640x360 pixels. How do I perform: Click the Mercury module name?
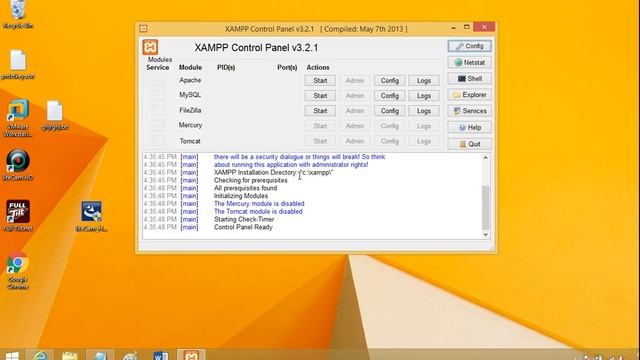click(x=190, y=125)
